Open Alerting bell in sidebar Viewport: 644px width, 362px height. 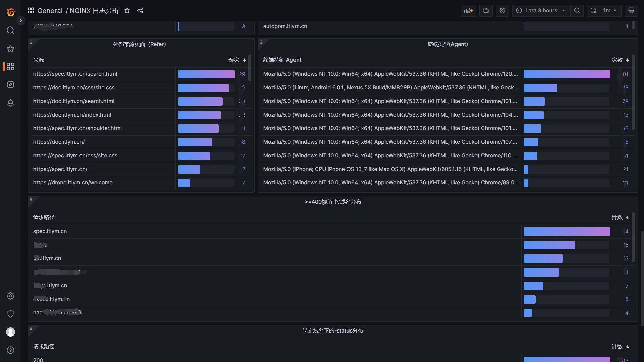(10, 103)
